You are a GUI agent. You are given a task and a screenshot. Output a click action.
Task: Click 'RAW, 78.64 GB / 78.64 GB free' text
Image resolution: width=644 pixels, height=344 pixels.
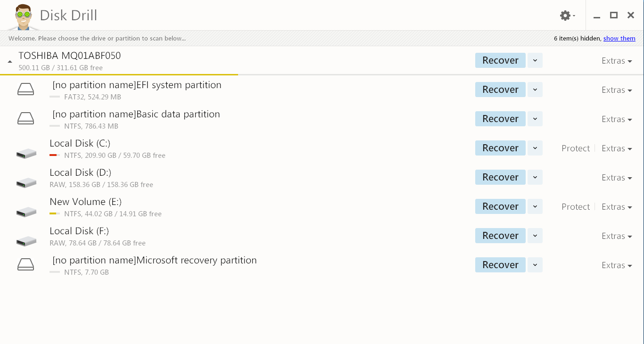(98, 243)
